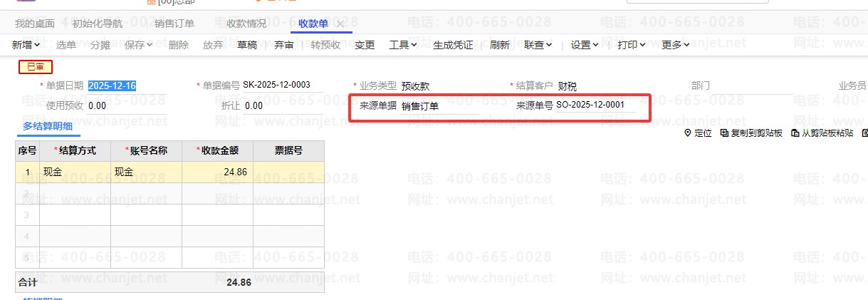
Task: Switch to the 我的桌面 tab
Action: (x=35, y=24)
